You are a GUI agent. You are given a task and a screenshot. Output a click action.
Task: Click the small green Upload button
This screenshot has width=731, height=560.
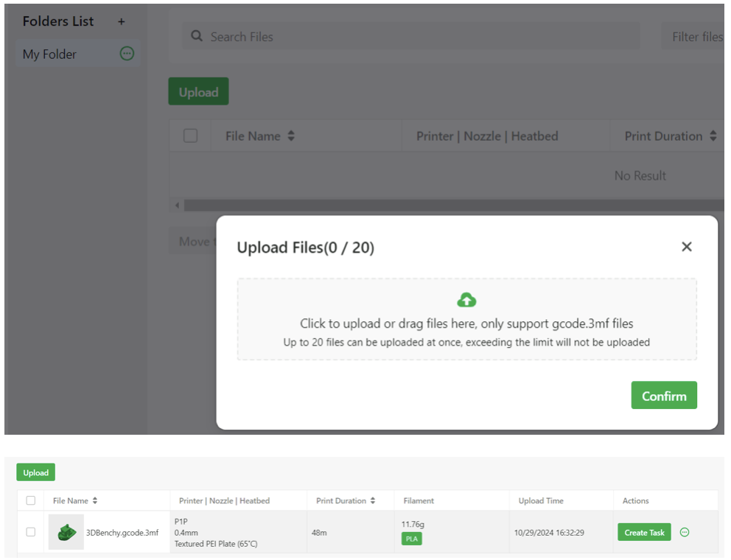point(35,472)
